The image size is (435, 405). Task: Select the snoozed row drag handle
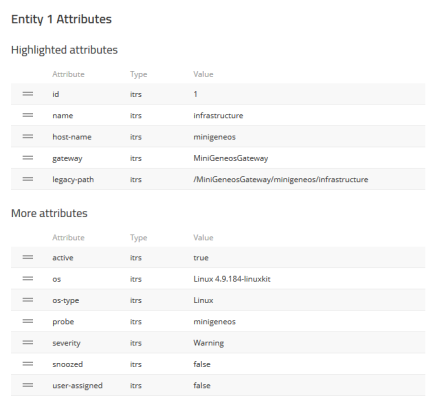click(x=28, y=364)
